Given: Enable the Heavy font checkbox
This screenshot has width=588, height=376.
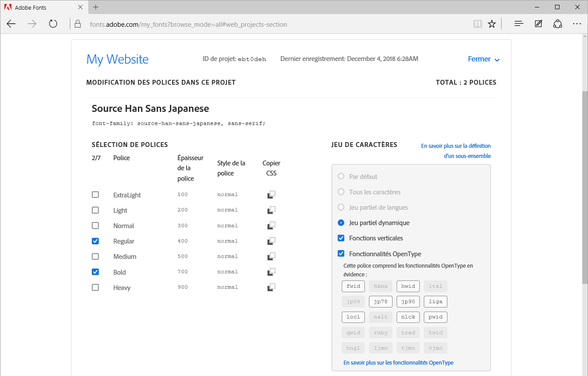Looking at the screenshot, I should tap(95, 287).
